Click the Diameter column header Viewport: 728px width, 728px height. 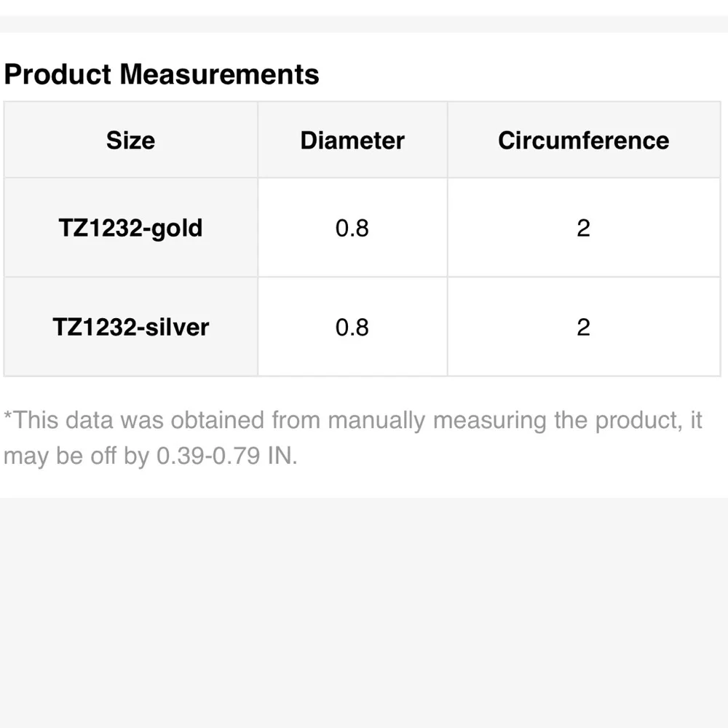click(x=352, y=140)
